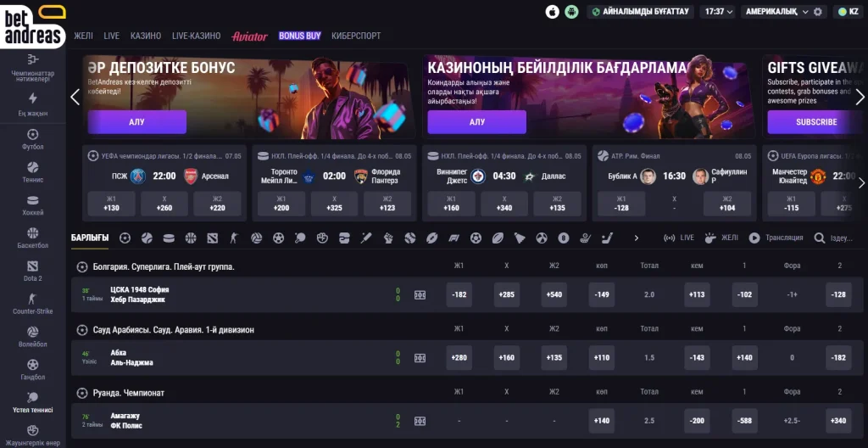The image size is (868, 448).
Task: Select Dota 2 in the left sidebar
Action: coord(33,271)
